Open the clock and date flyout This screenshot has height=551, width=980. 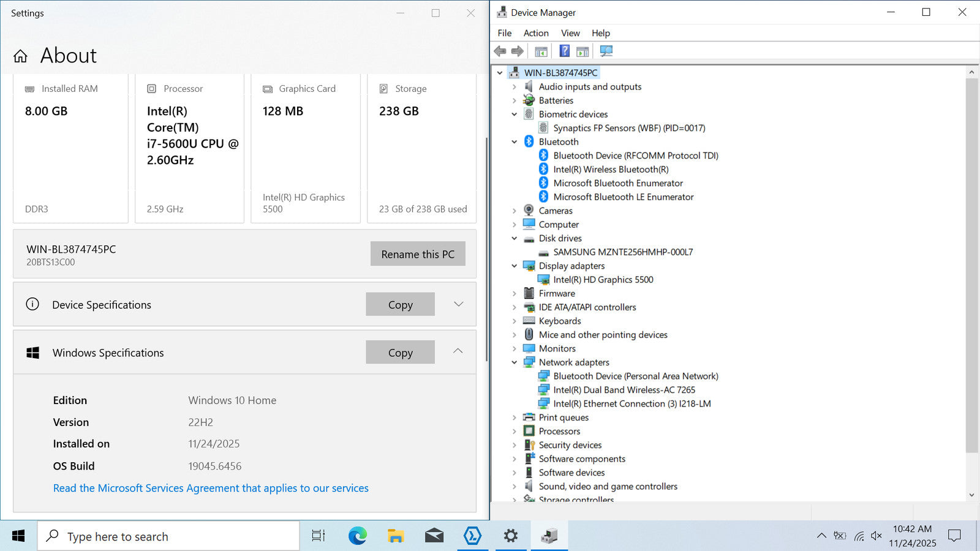pos(913,536)
